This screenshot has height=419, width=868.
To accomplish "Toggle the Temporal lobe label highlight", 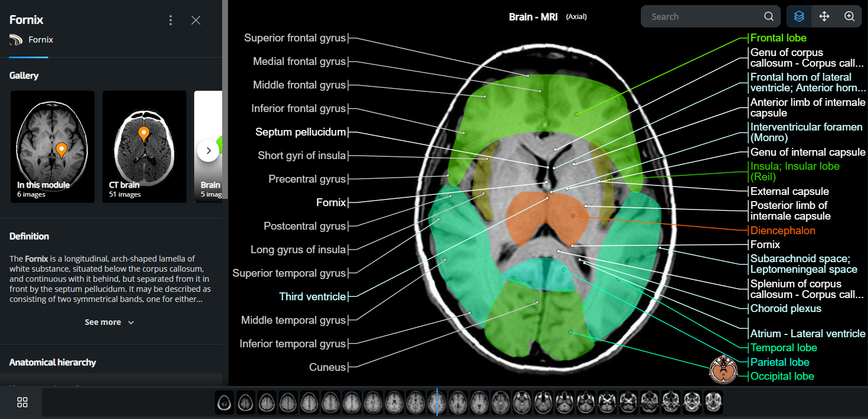I will pyautogui.click(x=783, y=347).
